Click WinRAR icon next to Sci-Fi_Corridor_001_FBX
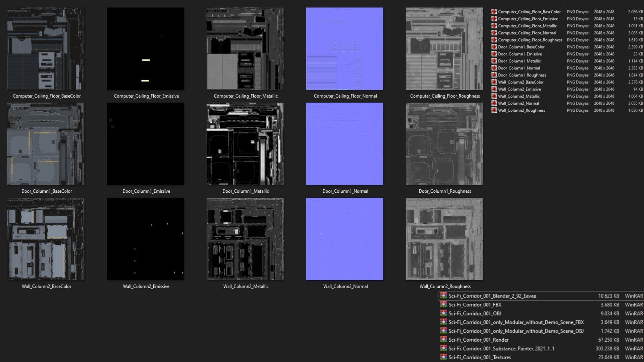The image size is (644, 362). tap(443, 304)
